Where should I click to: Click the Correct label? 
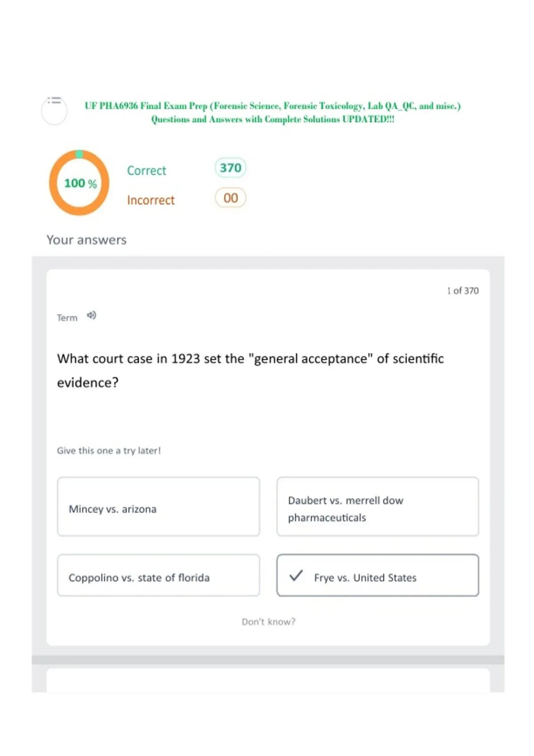[146, 170]
